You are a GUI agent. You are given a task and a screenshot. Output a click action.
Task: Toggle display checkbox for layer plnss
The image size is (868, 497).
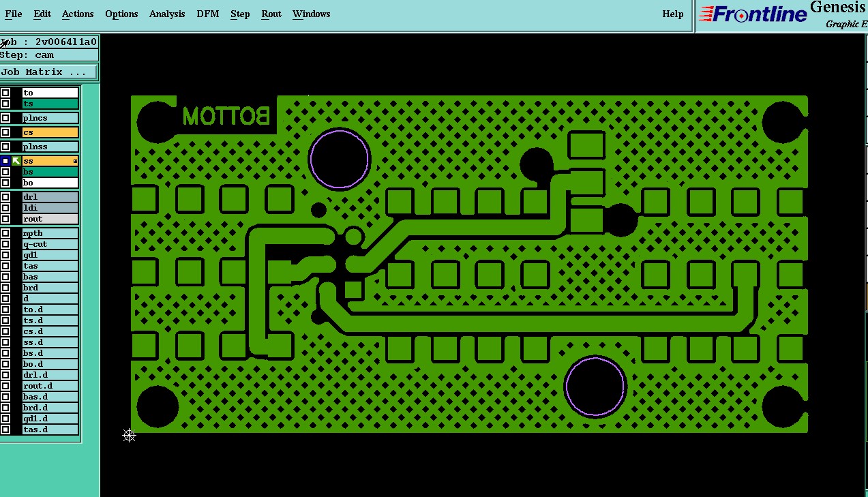(5, 147)
